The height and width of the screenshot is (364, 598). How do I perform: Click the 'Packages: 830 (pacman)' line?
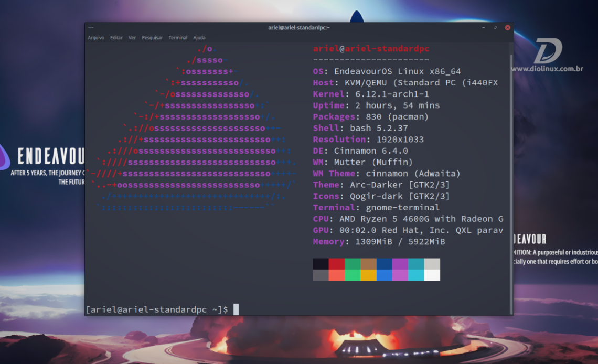371,116
